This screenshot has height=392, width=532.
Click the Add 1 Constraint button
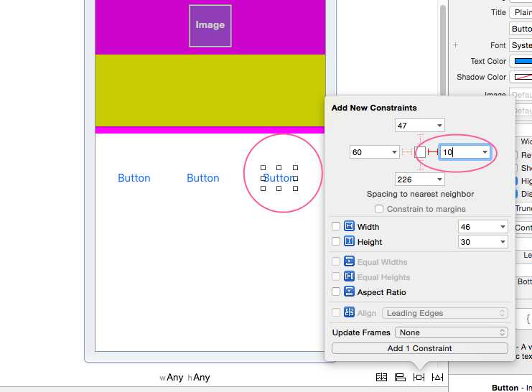click(x=420, y=348)
